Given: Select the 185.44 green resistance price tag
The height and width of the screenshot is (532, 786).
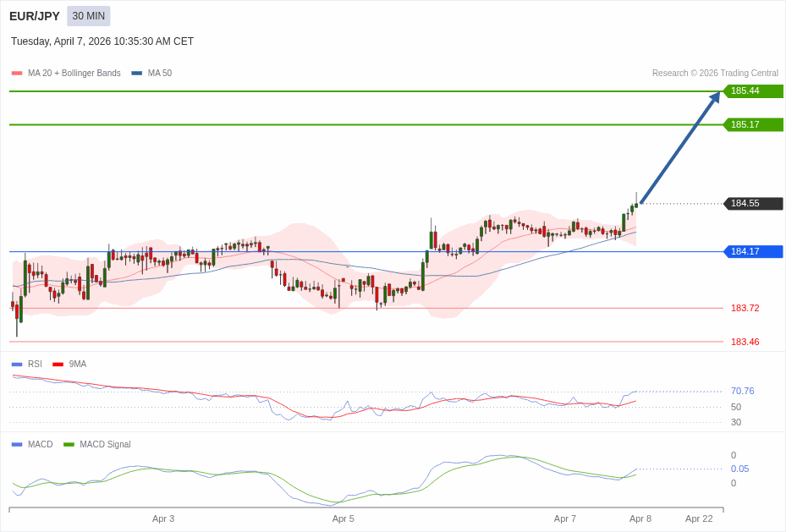Looking at the screenshot, I should (752, 91).
